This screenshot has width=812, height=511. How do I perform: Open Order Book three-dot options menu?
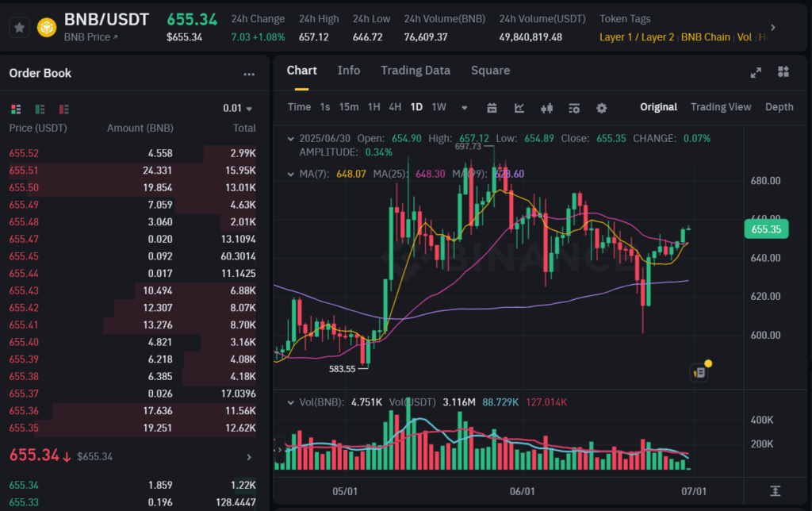point(249,74)
